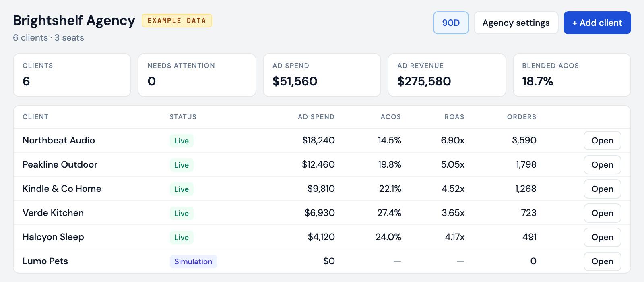Click the Peakline Outdoor client name
Image resolution: width=644 pixels, height=282 pixels.
(x=60, y=165)
